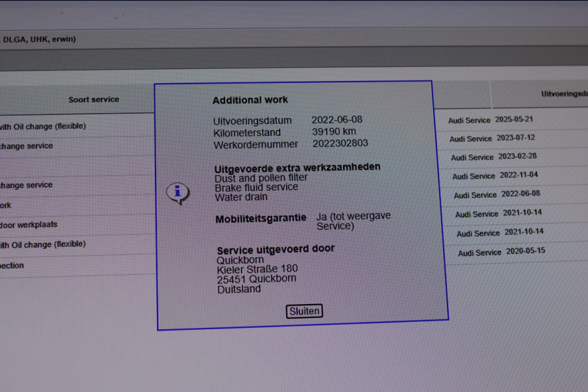Click the Kieler Straße 180 address line
588x392 pixels.
(257, 269)
